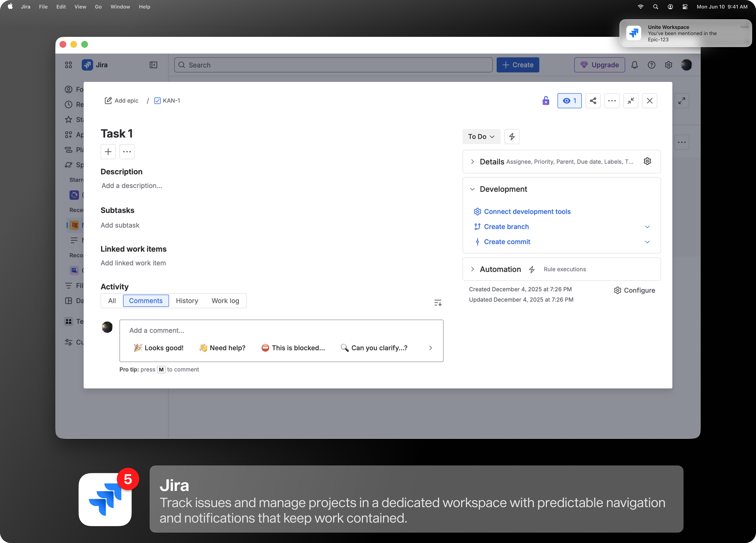
Task: Open the unlocked padlock restrictions icon
Action: (x=546, y=101)
